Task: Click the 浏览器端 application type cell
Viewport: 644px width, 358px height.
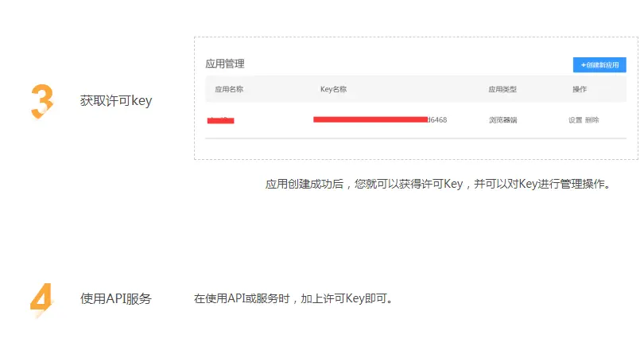Action: coord(503,120)
